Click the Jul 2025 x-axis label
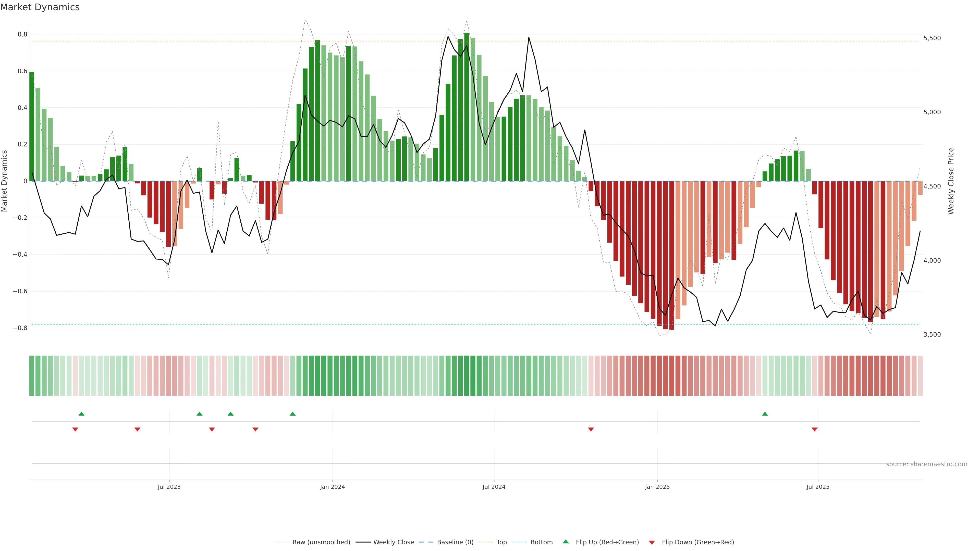980x551 pixels. click(817, 487)
